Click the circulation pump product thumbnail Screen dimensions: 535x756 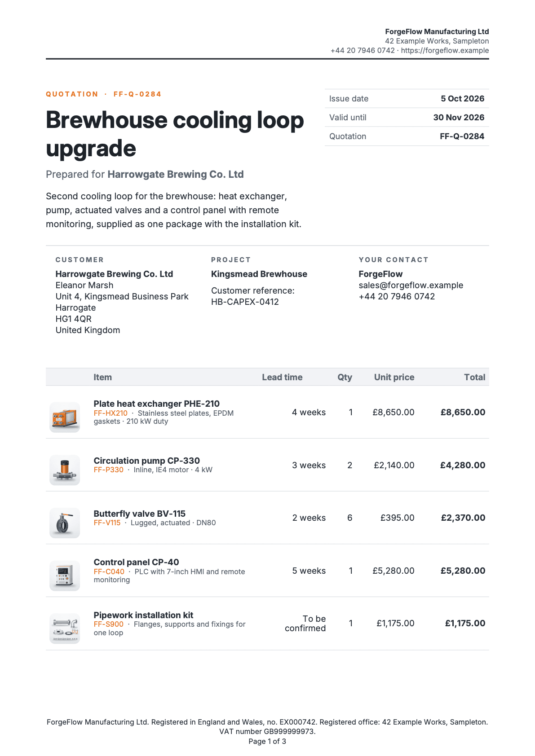pos(65,470)
